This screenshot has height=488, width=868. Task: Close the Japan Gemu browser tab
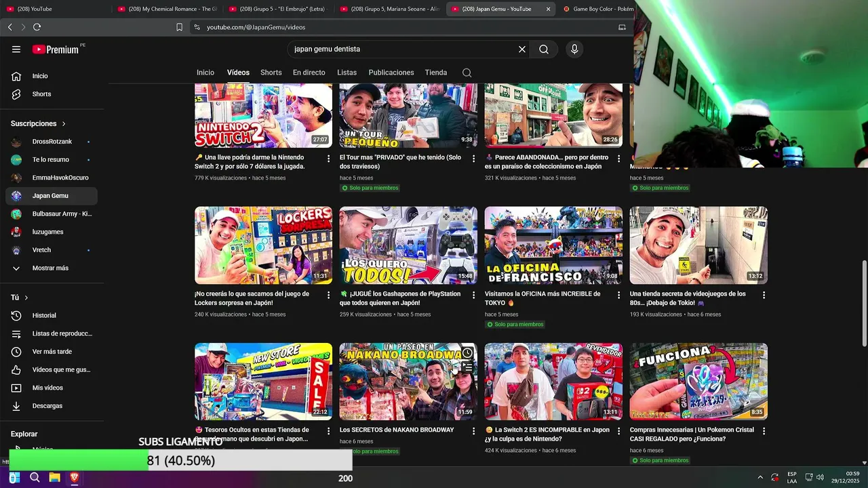click(548, 9)
